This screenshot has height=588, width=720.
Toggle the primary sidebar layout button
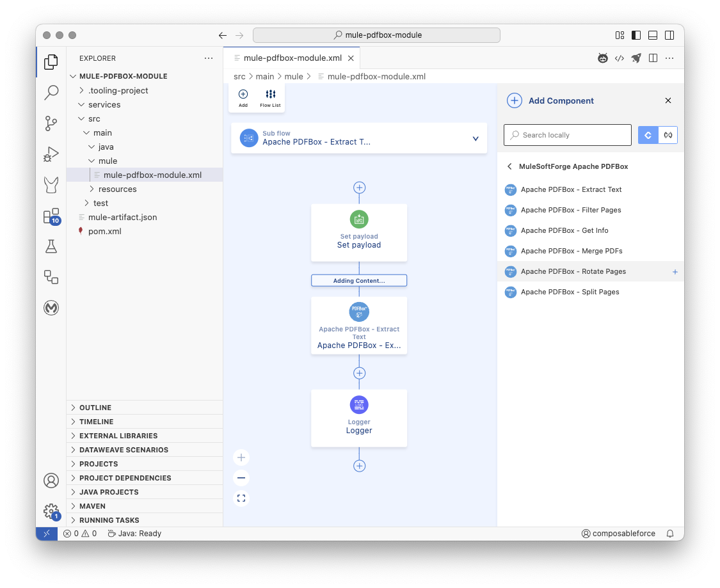tap(636, 35)
